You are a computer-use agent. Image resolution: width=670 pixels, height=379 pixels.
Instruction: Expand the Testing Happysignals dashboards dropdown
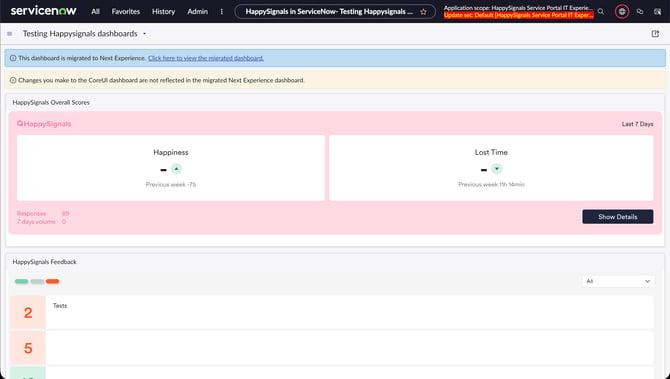click(x=144, y=34)
